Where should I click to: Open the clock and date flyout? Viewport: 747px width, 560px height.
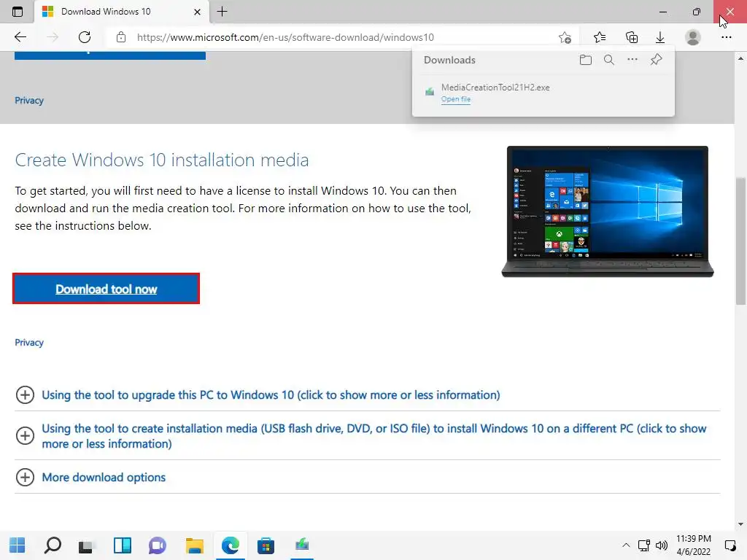[693, 545]
